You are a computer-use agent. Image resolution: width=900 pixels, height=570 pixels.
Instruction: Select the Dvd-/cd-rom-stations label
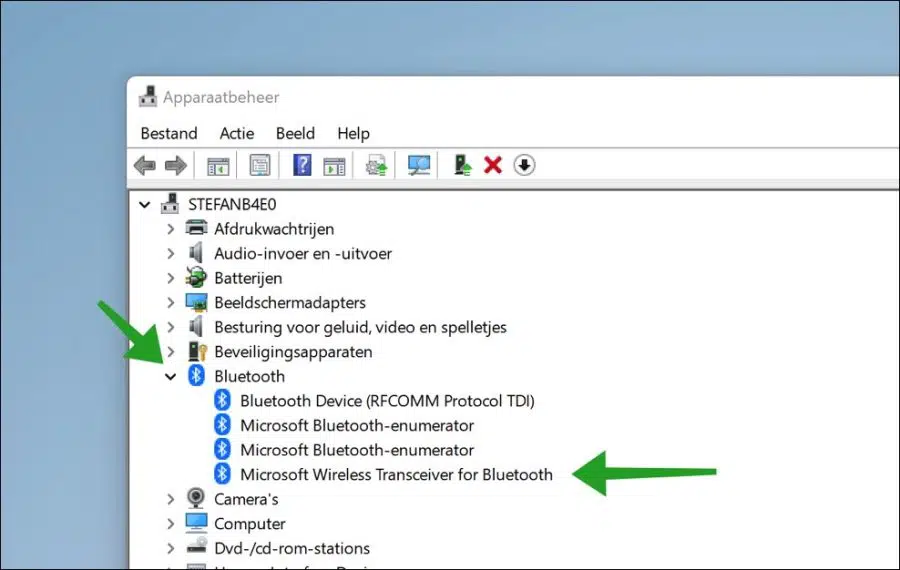pos(292,548)
